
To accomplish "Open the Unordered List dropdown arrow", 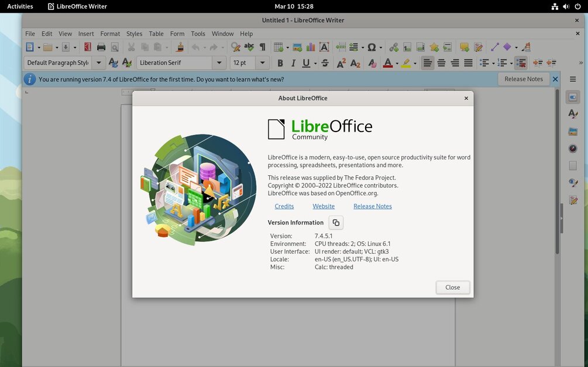I will tap(493, 63).
